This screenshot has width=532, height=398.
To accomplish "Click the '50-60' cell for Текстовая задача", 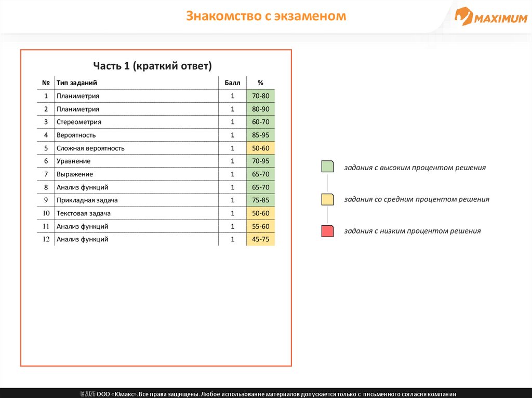I will coord(261,213).
